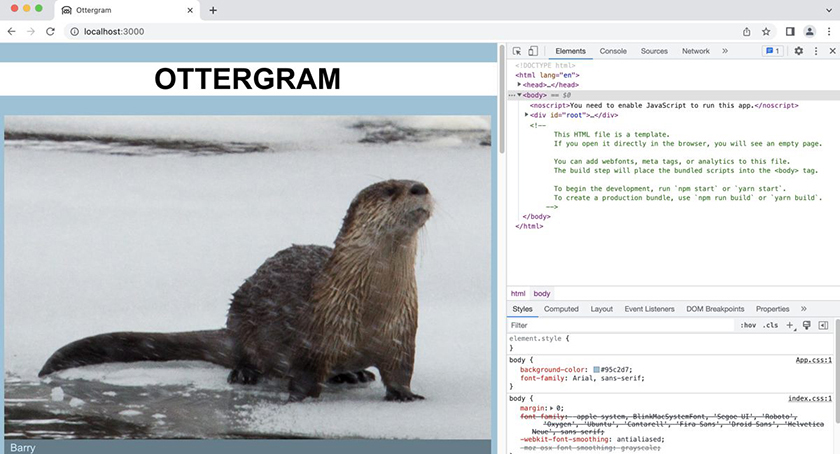The height and width of the screenshot is (454, 840).
Task: Toggle rendering emulations paintbrush icon
Action: point(807,325)
